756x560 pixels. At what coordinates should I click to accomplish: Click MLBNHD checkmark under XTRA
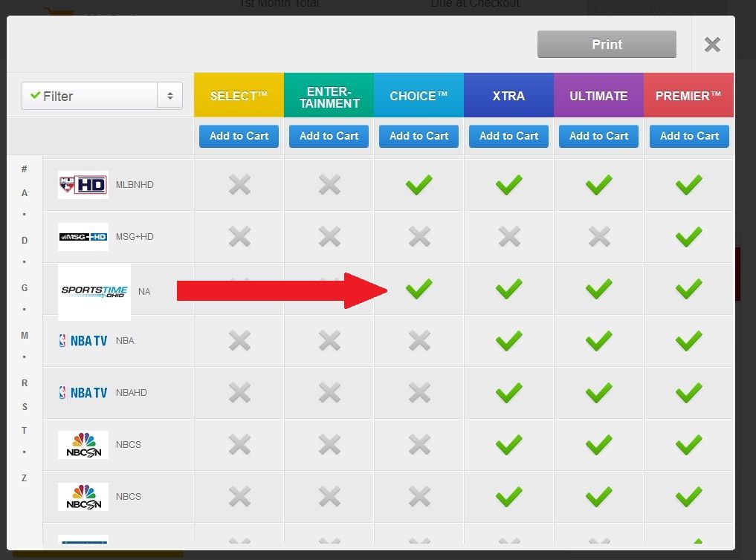508,184
